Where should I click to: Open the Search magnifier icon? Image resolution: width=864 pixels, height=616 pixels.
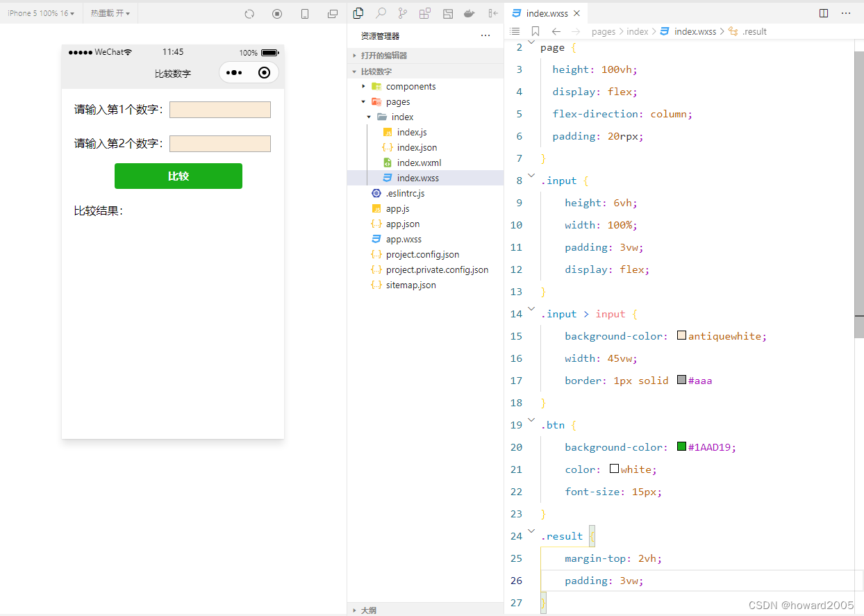[381, 13]
